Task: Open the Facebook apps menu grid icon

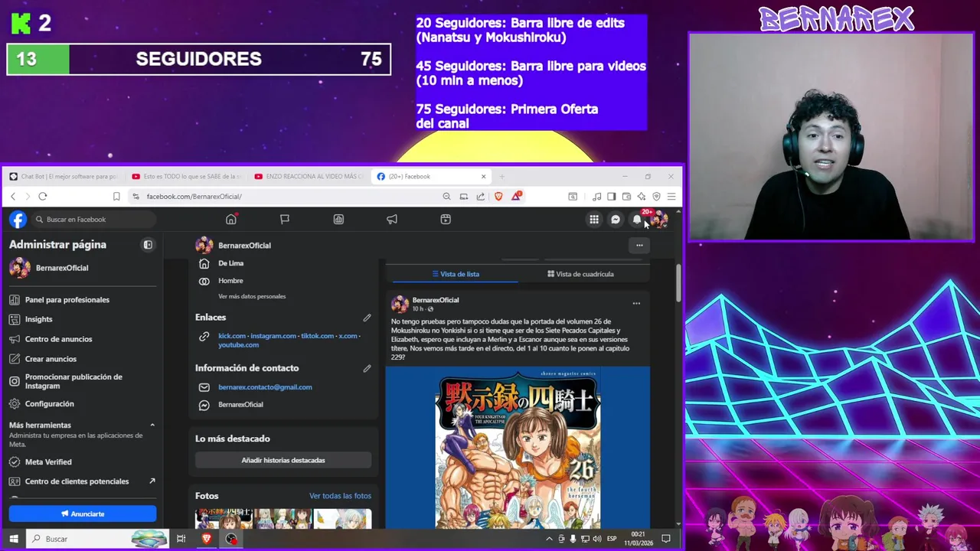Action: [x=594, y=220]
